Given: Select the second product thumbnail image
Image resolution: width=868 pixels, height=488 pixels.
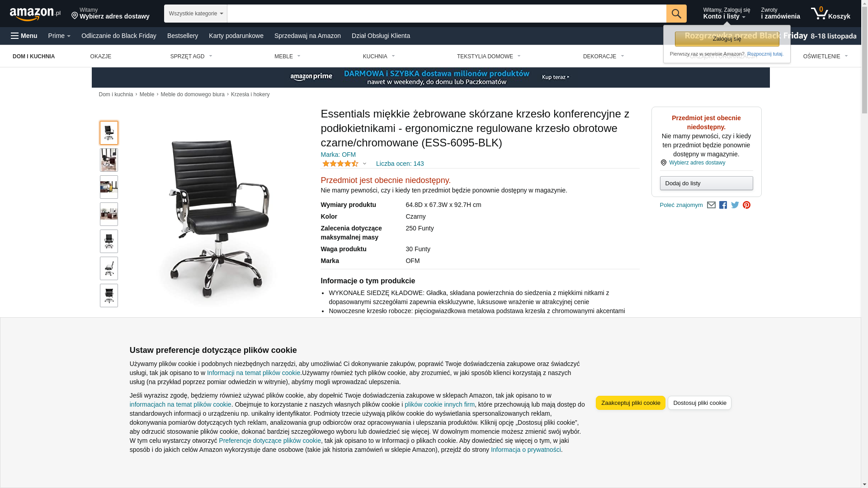Looking at the screenshot, I should point(109,160).
